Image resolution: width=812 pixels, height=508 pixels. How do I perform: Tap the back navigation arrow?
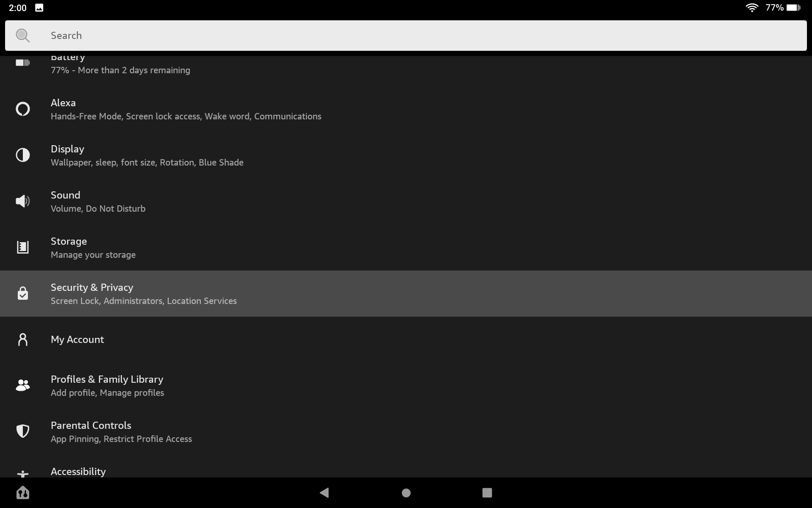tap(324, 492)
